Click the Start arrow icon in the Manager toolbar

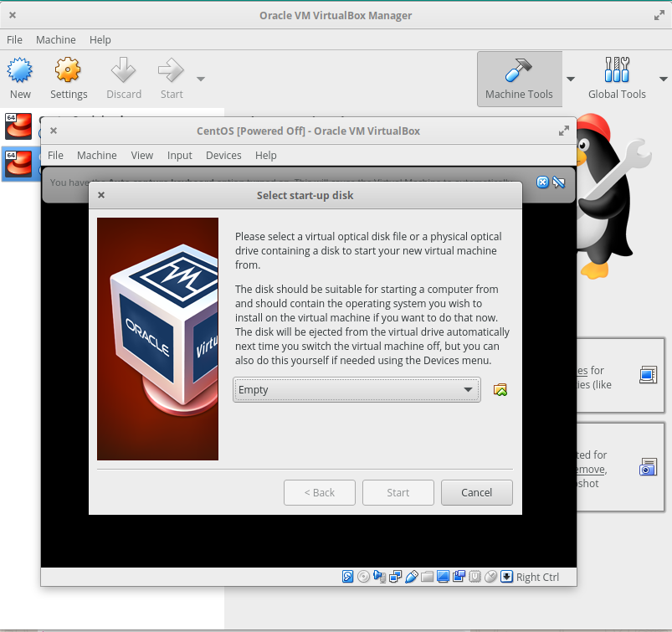[x=171, y=69]
